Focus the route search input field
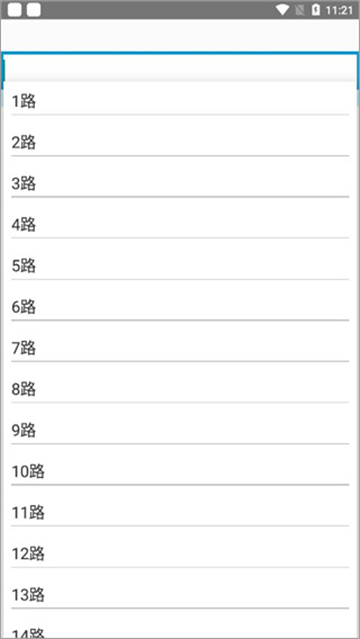360x639 pixels. point(180,67)
